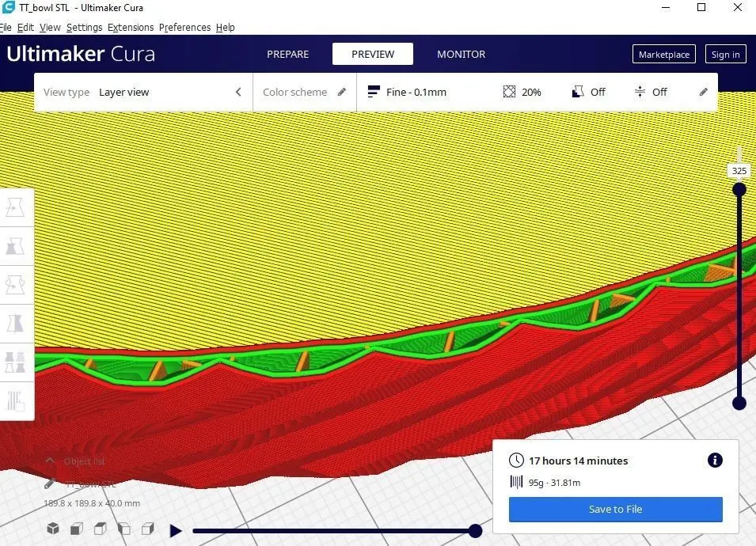Viewport: 756px width, 546px height.
Task: Switch to 3D perspective camera view
Action: [x=53, y=529]
